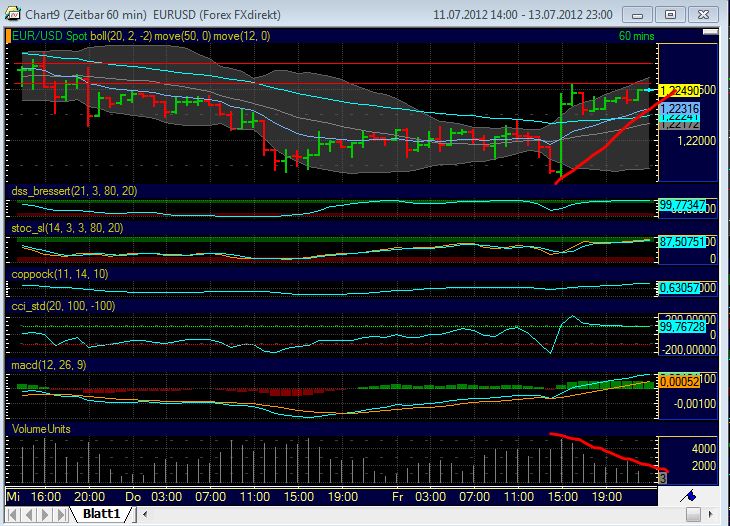Click the blue marker icon right of the time axis
The width and height of the screenshot is (730, 526).
point(688,496)
